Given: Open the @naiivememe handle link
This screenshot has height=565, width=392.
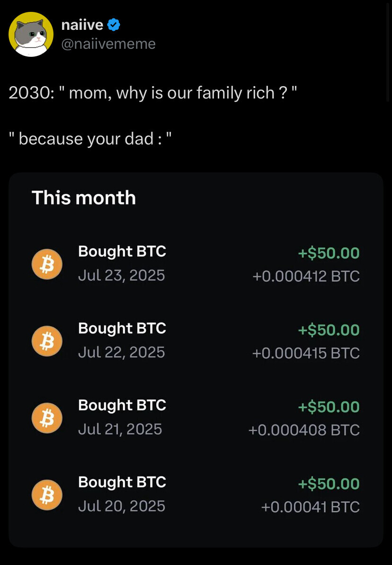Looking at the screenshot, I should pos(108,44).
